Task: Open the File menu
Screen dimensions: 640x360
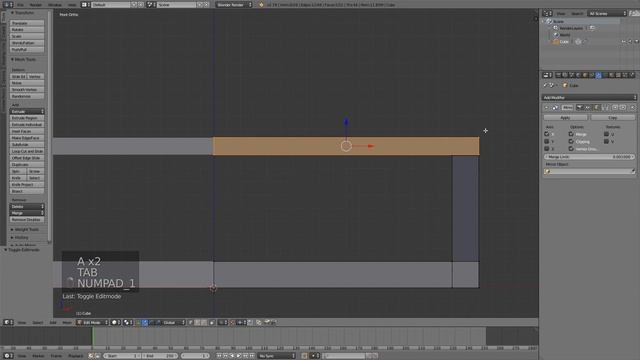Action: coord(20,5)
